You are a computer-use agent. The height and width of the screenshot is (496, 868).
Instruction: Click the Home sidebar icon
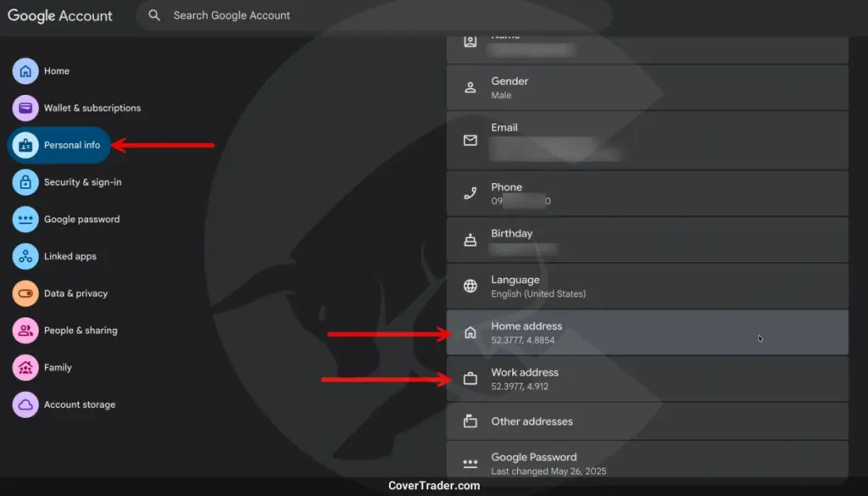pos(25,71)
